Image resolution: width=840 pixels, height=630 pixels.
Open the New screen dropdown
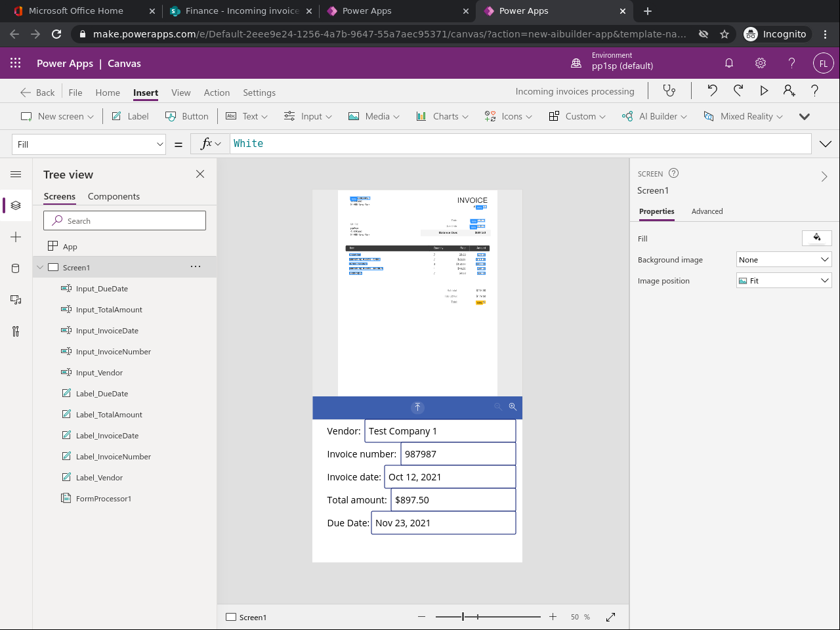(58, 116)
